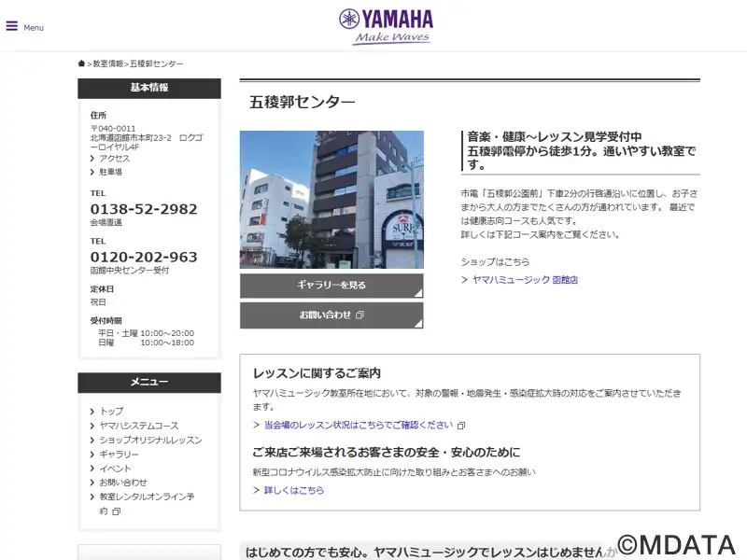
Task: Open 詳しくはこちら details link
Action: [x=294, y=490]
